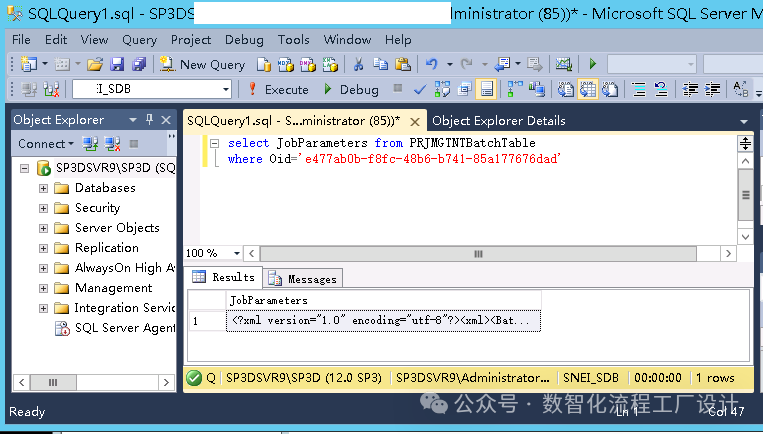Viewport: 763px width, 434px height.
Task: Click the Paste clipboard icon
Action: point(403,64)
